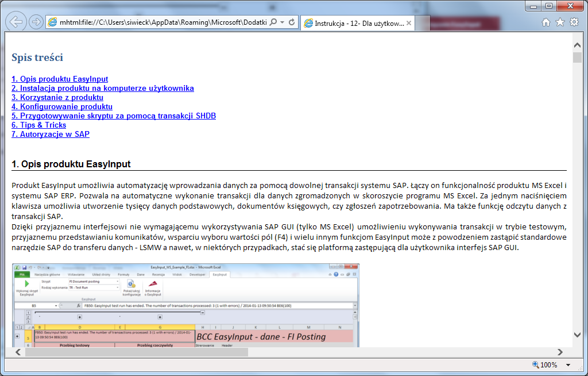Image resolution: width=588 pixels, height=376 pixels.
Task: Click the Internet Explorer page icon in address bar
Action: click(52, 22)
